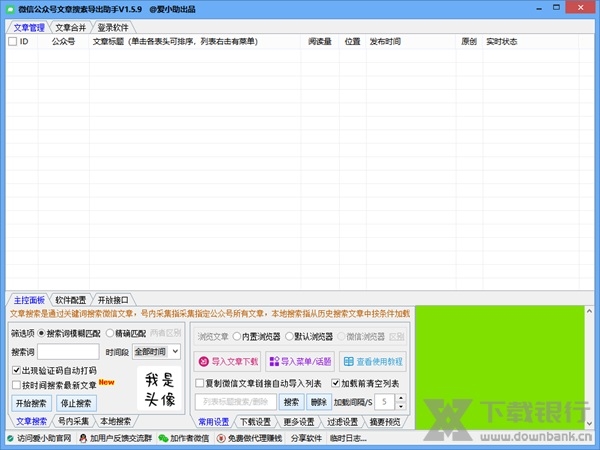Click the purple grid icon in 导入菜单/话题

pos(274,362)
